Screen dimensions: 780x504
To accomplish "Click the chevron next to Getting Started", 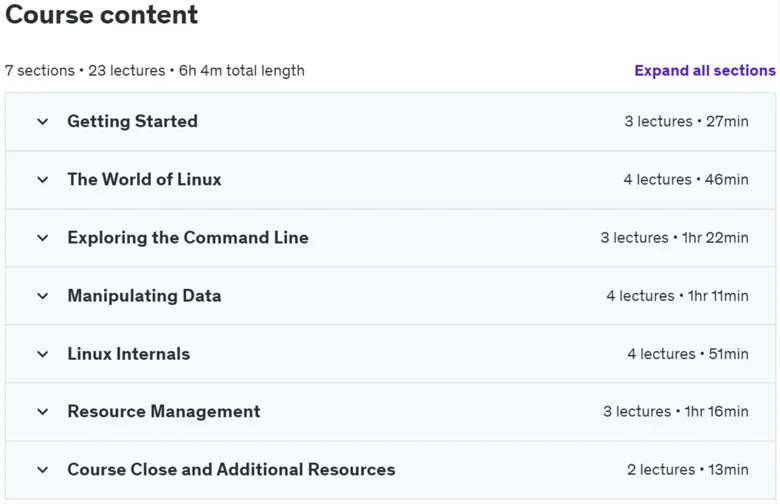I will click(x=43, y=121).
